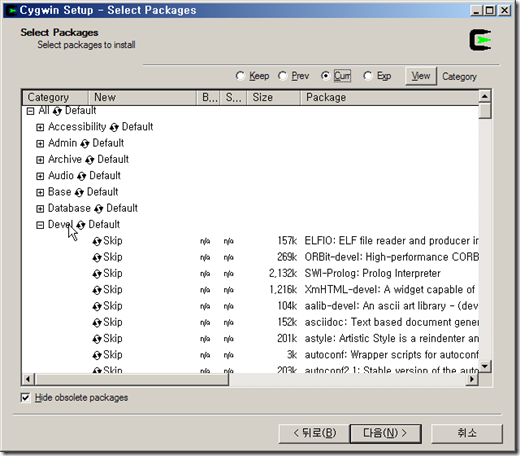
Task: Click the SWI-Prolog: Prolog Interpreter text
Action: [x=372, y=274]
